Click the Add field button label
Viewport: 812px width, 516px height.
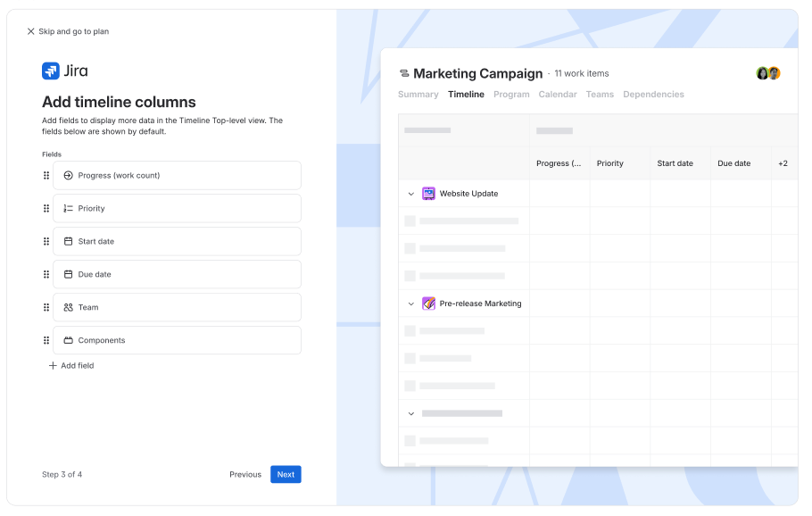click(x=77, y=366)
